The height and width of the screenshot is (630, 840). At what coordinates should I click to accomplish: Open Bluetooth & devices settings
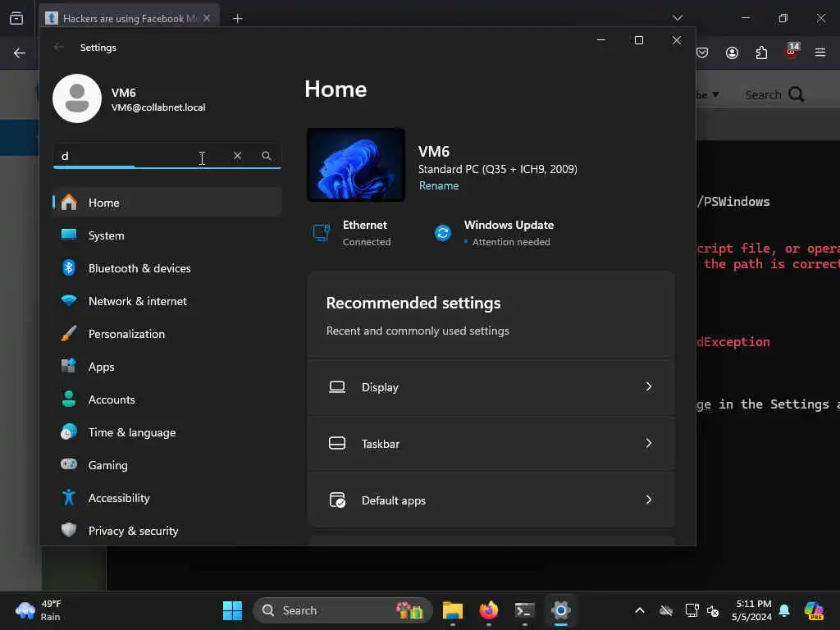(167, 268)
